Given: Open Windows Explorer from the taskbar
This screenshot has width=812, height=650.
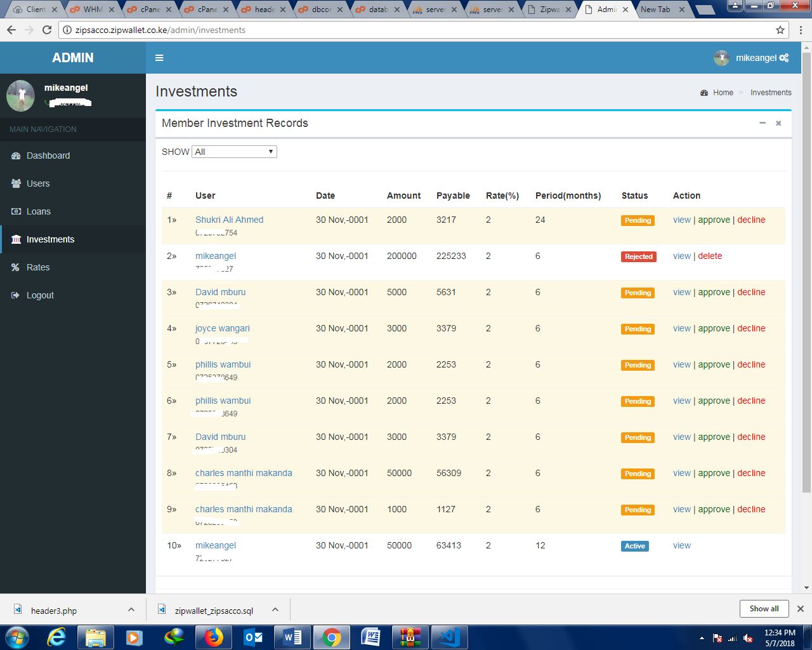Looking at the screenshot, I should pos(96,637).
